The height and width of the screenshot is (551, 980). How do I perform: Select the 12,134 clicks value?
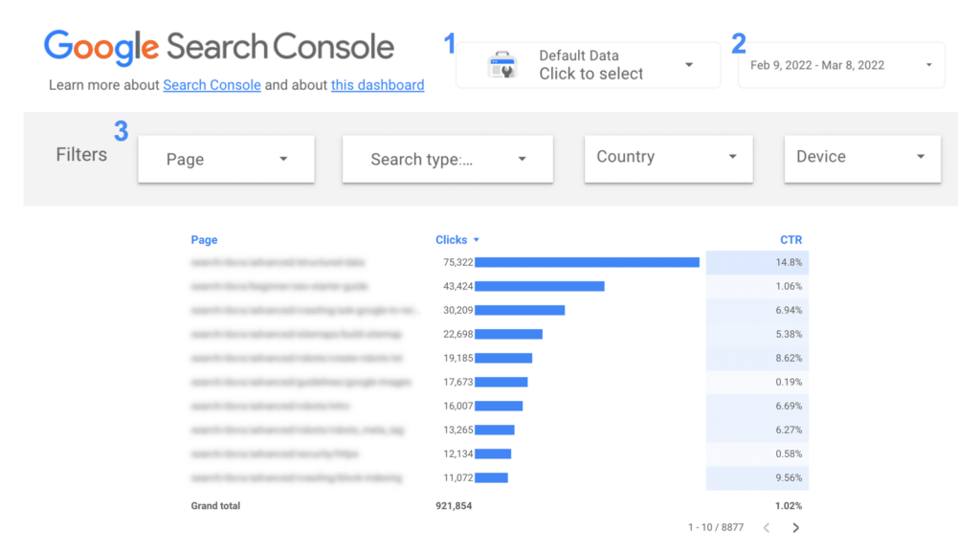[458, 453]
